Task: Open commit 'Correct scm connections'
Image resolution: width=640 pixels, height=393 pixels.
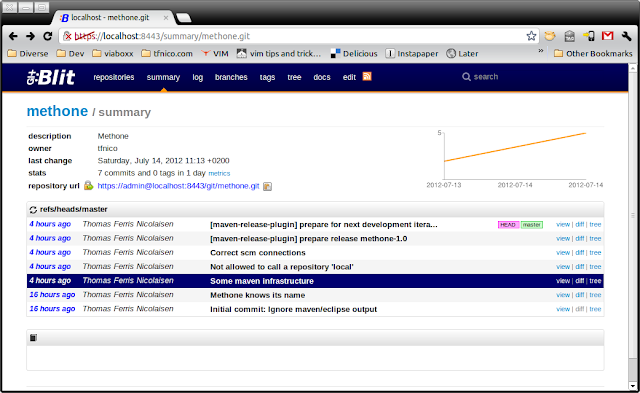Action: (x=258, y=253)
